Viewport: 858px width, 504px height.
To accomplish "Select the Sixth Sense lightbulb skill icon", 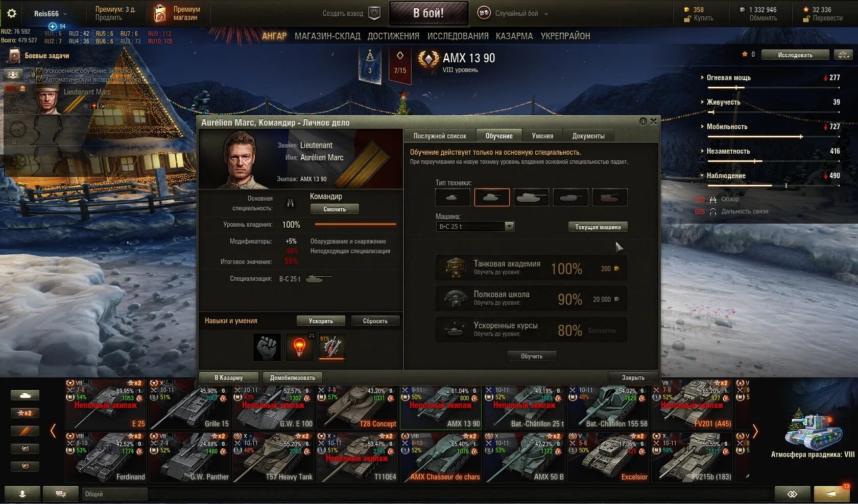I will (300, 347).
